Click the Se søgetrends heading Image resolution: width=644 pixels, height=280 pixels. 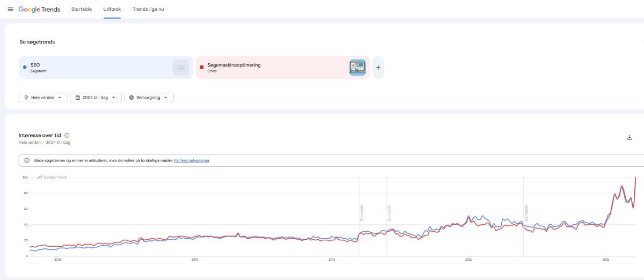(37, 42)
